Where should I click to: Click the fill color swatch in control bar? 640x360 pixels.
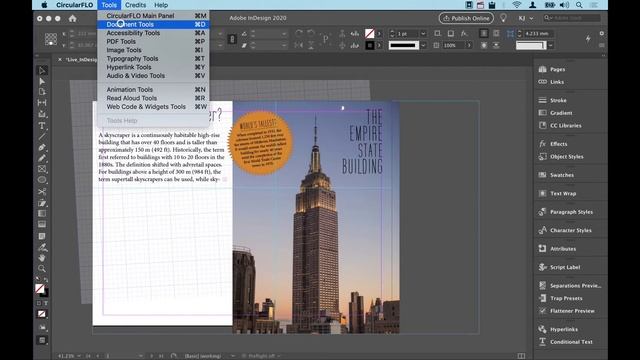(369, 33)
